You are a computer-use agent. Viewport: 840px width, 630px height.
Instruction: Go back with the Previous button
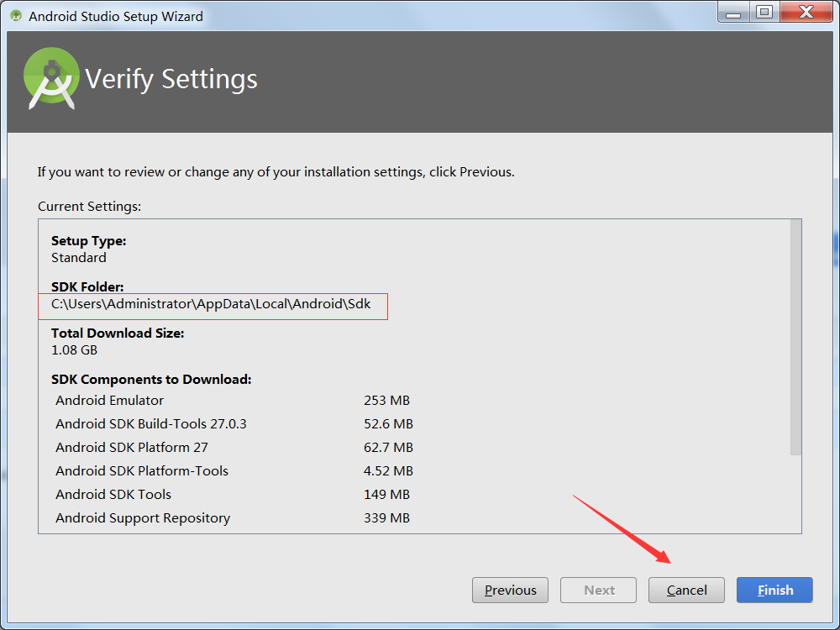(x=510, y=590)
